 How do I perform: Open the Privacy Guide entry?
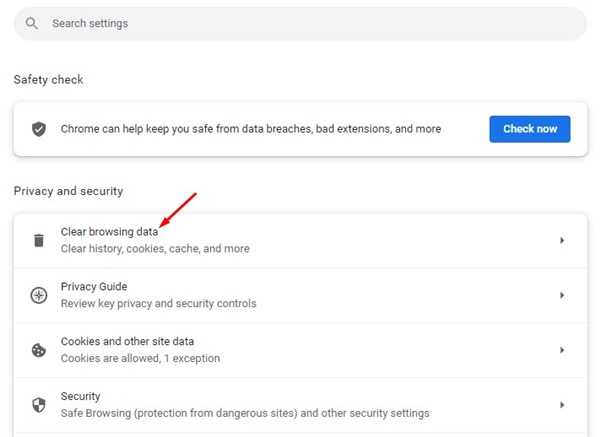(93, 287)
